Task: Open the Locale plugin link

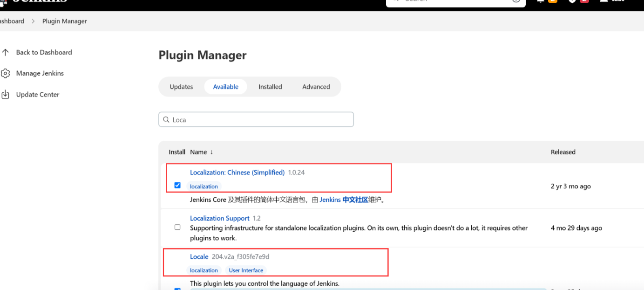Action: pos(199,256)
